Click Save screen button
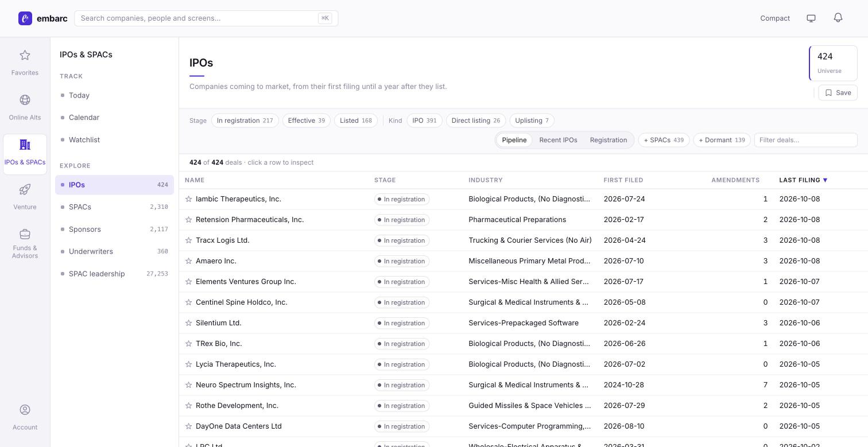 point(838,93)
